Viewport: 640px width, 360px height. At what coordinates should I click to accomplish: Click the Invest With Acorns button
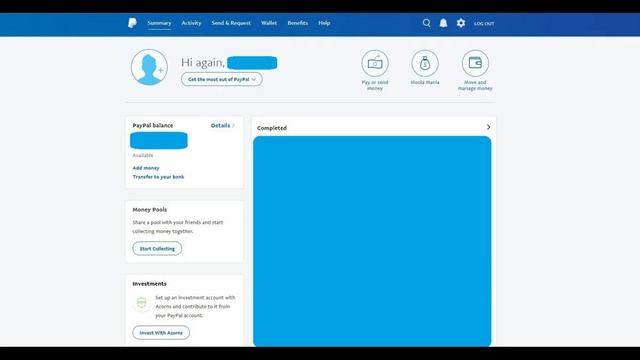click(161, 333)
